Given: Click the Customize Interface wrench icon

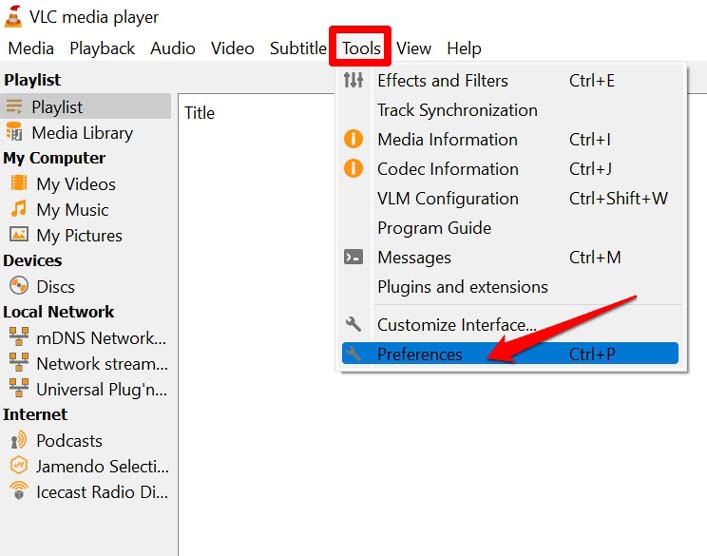Looking at the screenshot, I should coord(354,324).
